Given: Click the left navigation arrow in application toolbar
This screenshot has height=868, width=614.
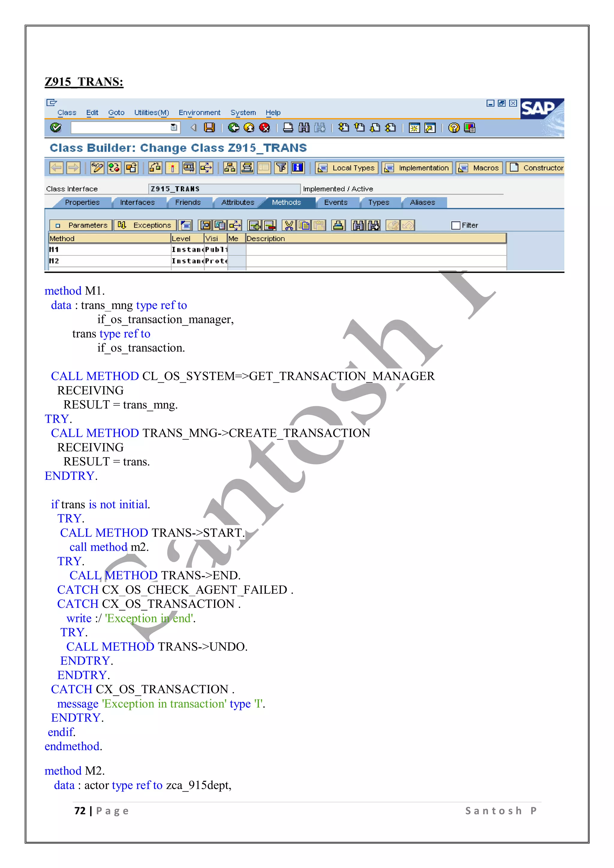Looking at the screenshot, I should point(56,168).
